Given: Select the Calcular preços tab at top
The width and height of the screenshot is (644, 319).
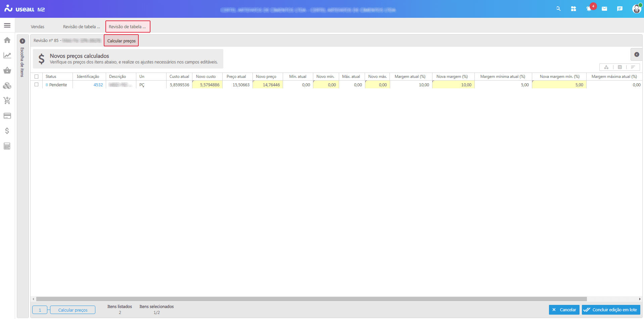Looking at the screenshot, I should coord(121,41).
